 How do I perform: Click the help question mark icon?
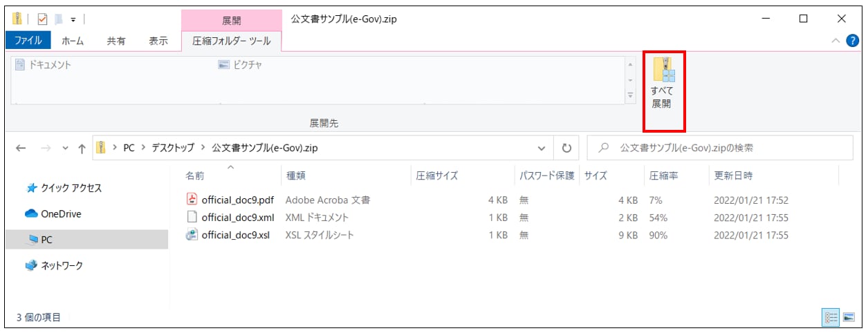pyautogui.click(x=852, y=41)
